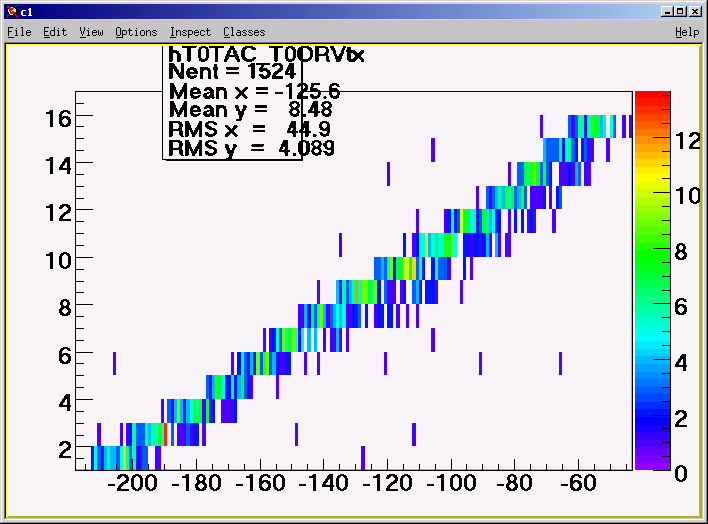
Task: Open the Inspect menu
Action: (190, 32)
